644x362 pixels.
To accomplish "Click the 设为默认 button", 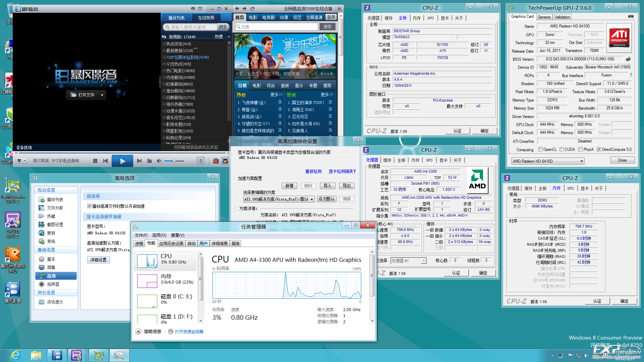I will point(326,199).
